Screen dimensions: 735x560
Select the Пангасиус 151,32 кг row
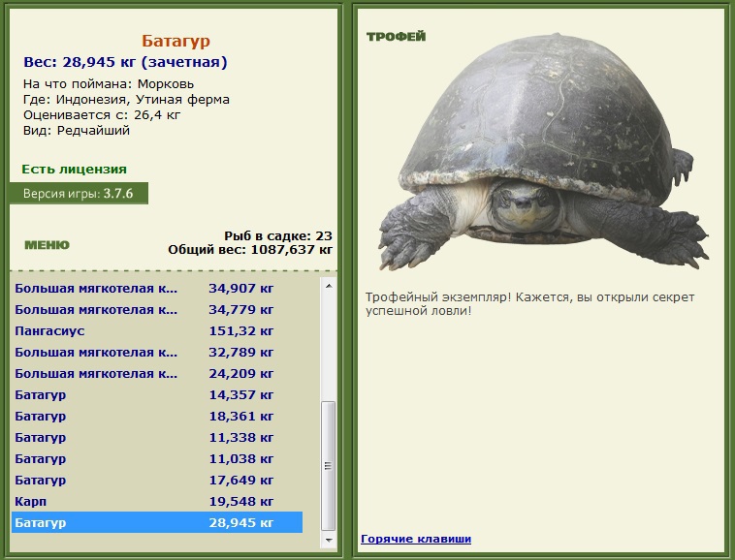point(157,331)
